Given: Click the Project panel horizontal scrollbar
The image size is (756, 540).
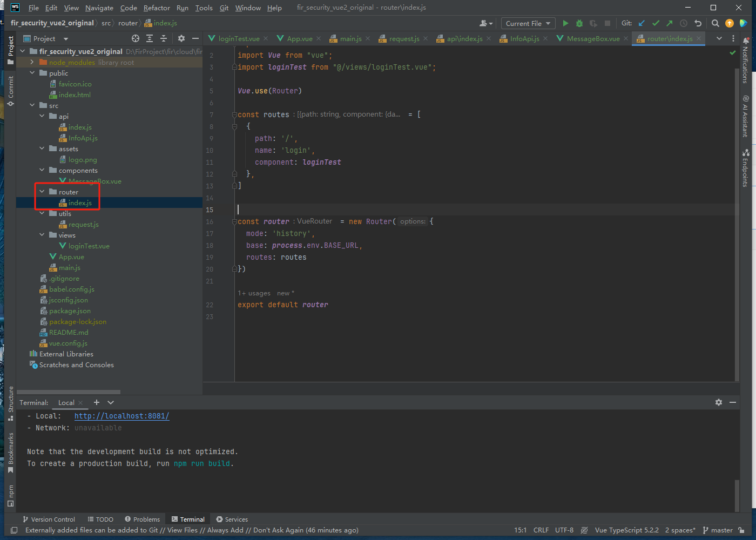Looking at the screenshot, I should pos(69,392).
